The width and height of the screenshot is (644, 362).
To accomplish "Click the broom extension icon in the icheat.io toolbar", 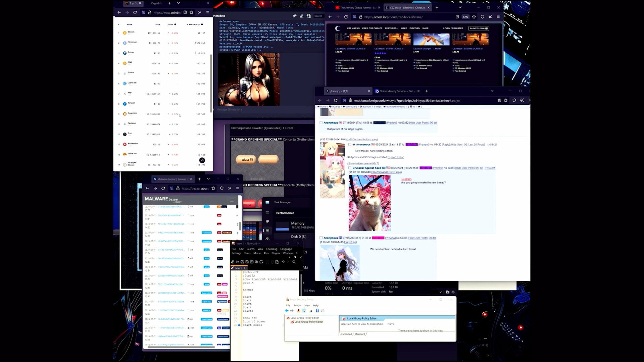I will point(490,17).
